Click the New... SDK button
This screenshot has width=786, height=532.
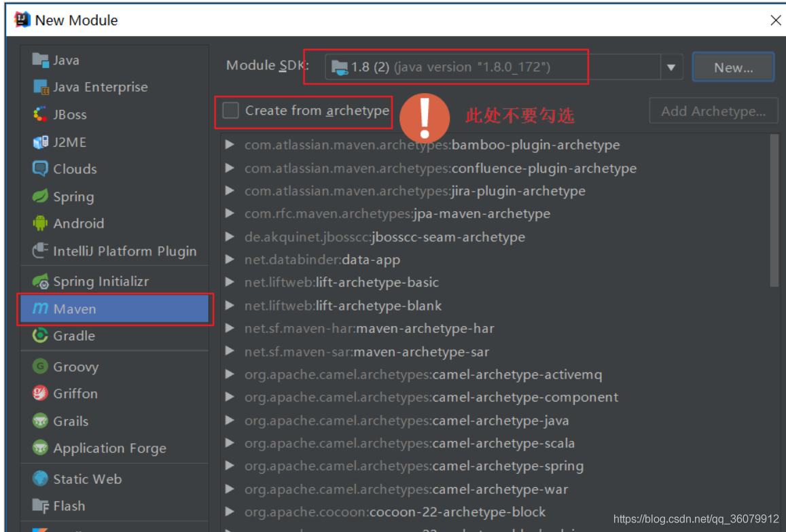(734, 67)
